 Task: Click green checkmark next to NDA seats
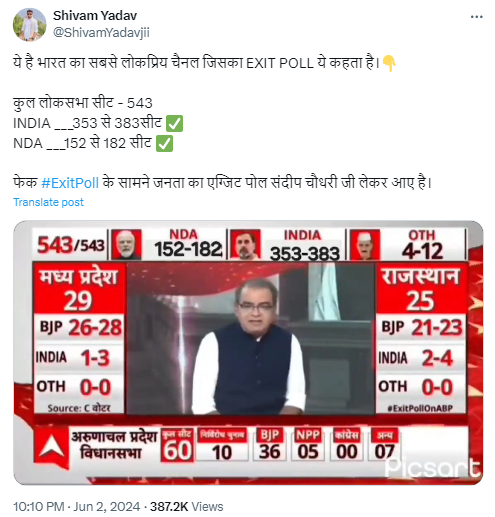[164, 144]
